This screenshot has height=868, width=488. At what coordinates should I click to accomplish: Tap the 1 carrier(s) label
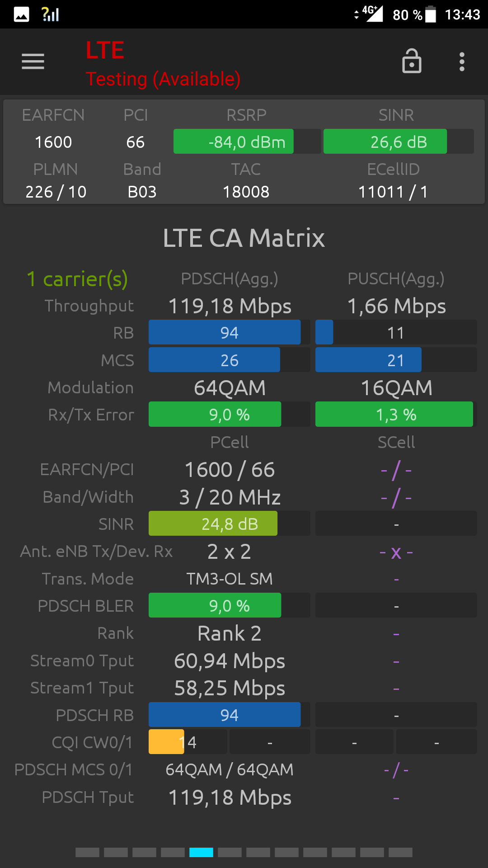[x=77, y=279]
